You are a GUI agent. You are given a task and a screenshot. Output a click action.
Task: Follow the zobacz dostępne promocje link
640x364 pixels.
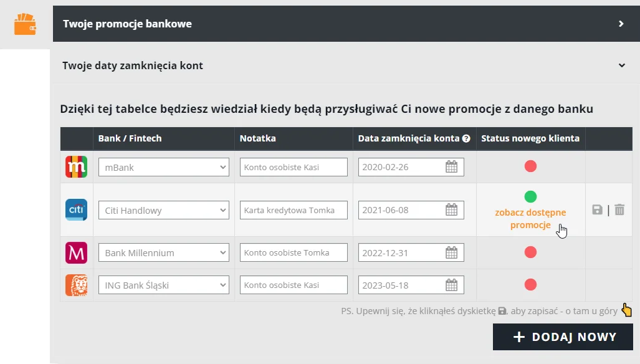pyautogui.click(x=530, y=219)
